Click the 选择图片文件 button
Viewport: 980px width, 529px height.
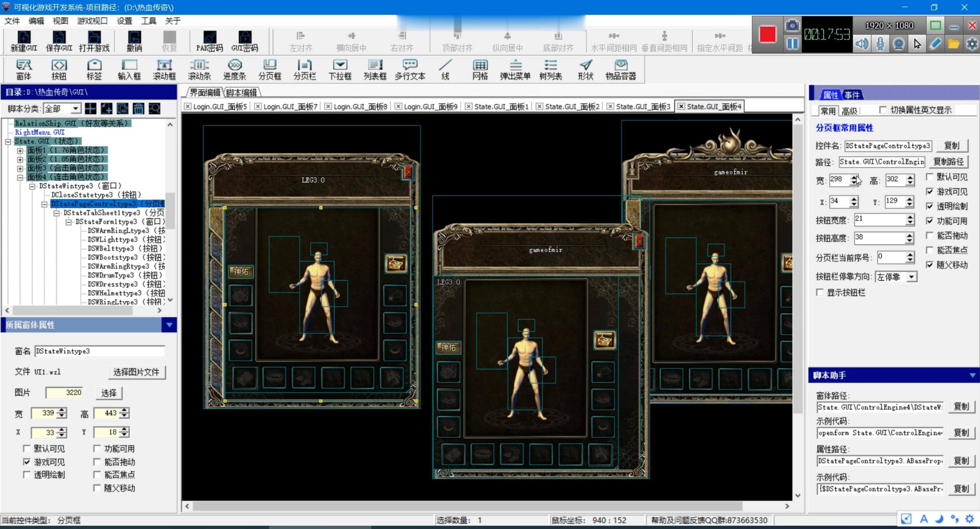click(x=136, y=372)
